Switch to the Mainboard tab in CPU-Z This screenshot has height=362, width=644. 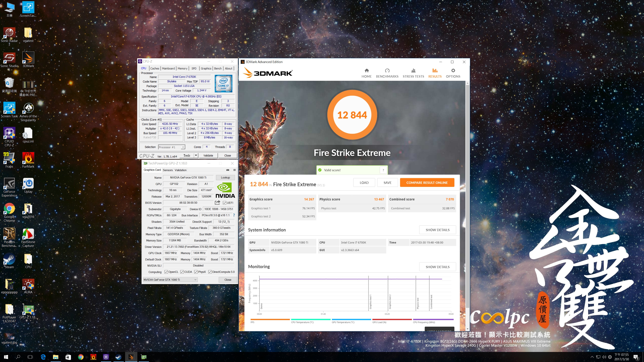pyautogui.click(x=168, y=68)
